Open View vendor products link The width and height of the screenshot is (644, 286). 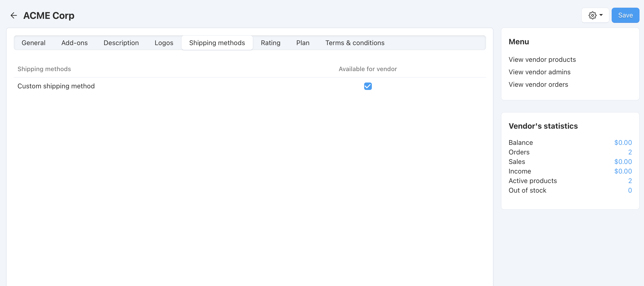[x=542, y=59]
